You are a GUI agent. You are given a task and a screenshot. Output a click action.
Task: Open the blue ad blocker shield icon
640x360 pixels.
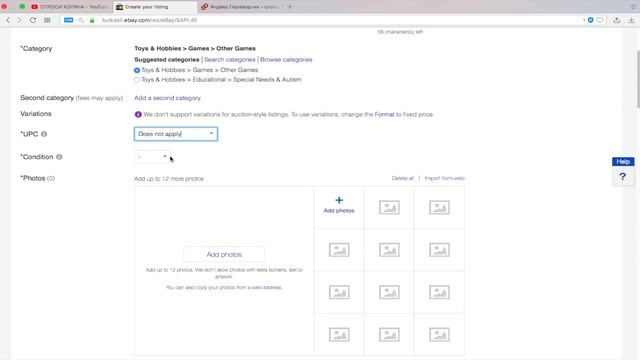(x=590, y=20)
